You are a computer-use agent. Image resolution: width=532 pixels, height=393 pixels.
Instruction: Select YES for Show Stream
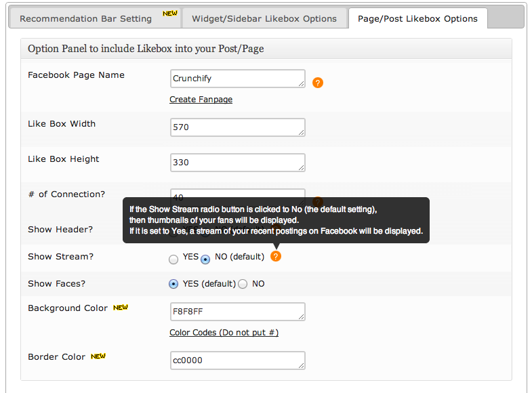(x=173, y=260)
